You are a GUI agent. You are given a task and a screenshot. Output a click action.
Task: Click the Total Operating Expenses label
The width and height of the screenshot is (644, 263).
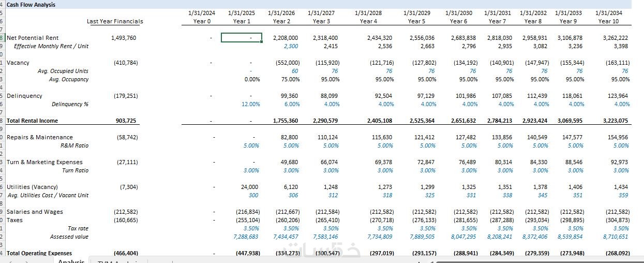pyautogui.click(x=40, y=253)
